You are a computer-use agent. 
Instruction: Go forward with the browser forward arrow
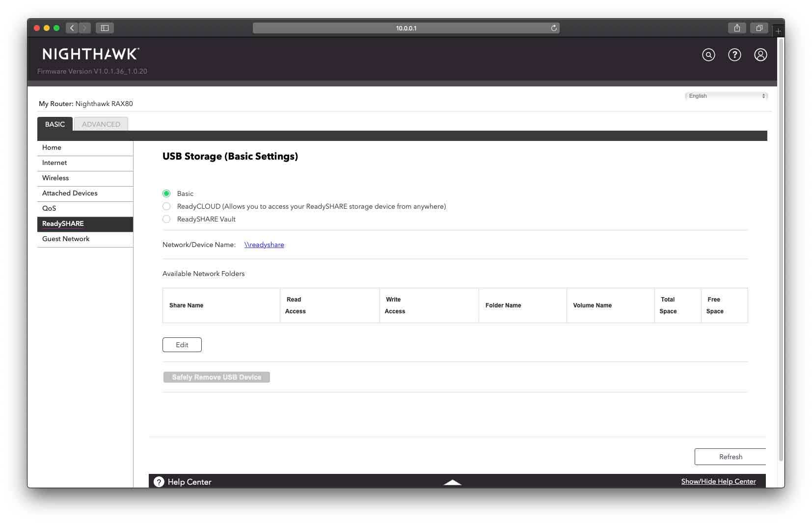[85, 28]
